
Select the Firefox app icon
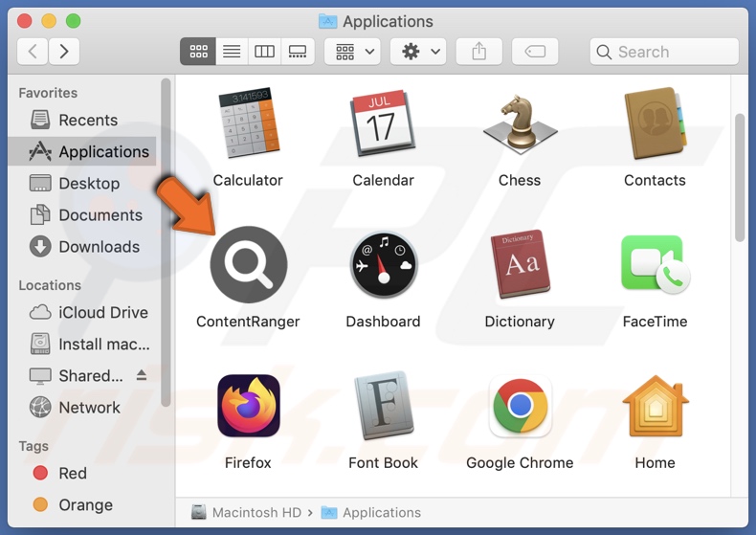click(x=249, y=406)
